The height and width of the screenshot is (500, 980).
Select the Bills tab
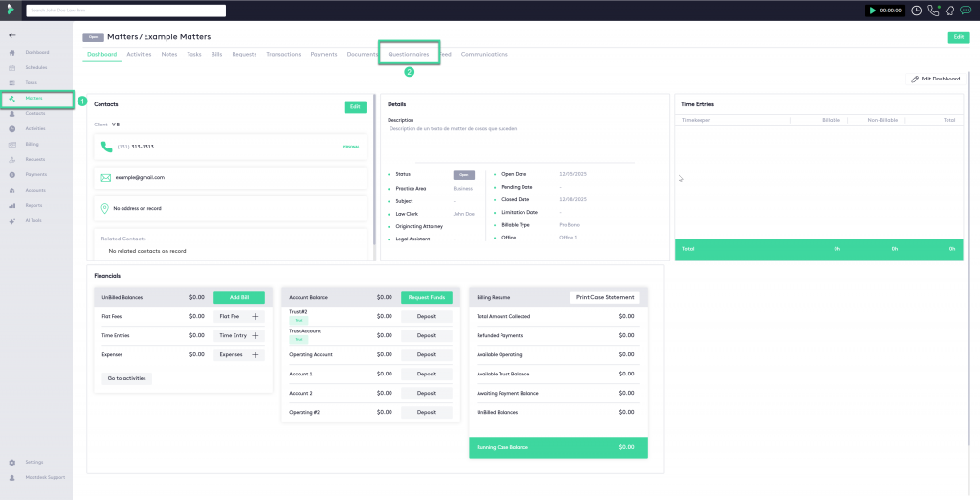tap(216, 55)
